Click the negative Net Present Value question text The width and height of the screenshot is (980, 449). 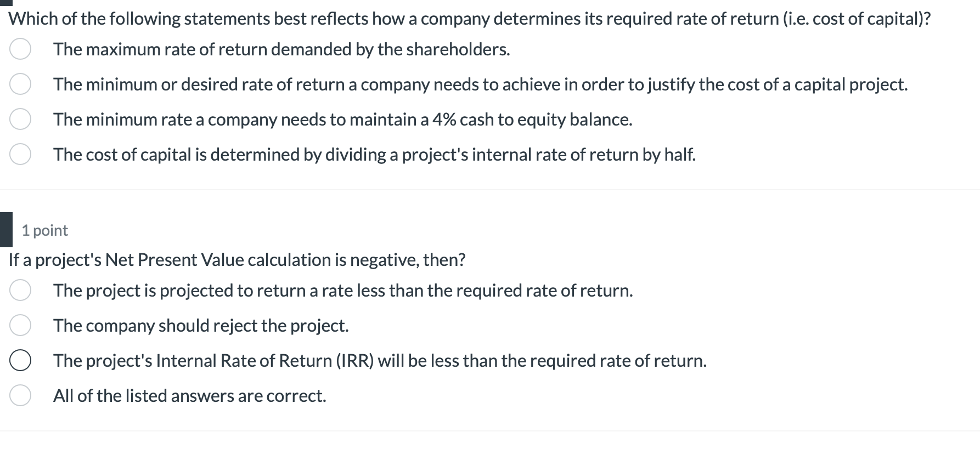click(237, 259)
